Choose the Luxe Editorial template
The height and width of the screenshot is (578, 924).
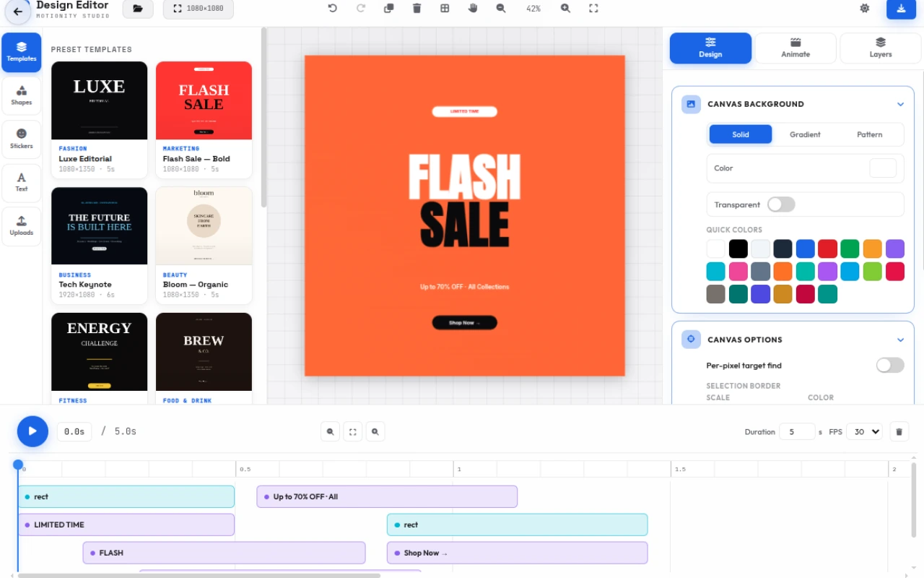point(100,120)
